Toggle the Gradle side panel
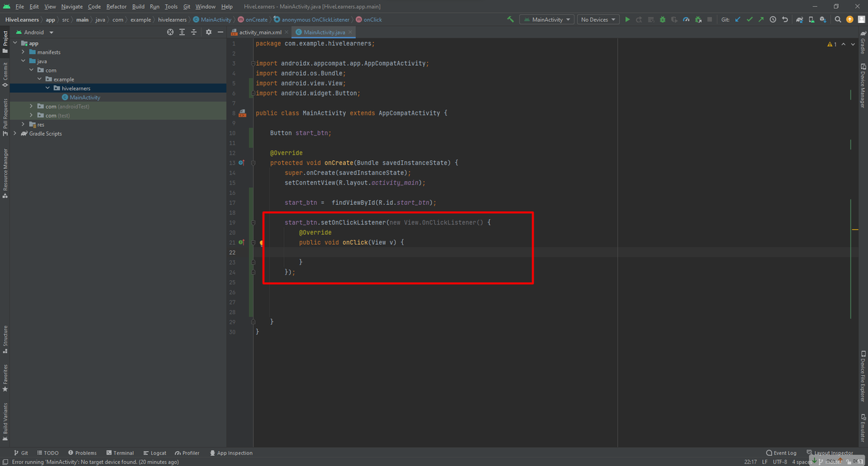Viewport: 868px width, 466px height. [x=863, y=43]
